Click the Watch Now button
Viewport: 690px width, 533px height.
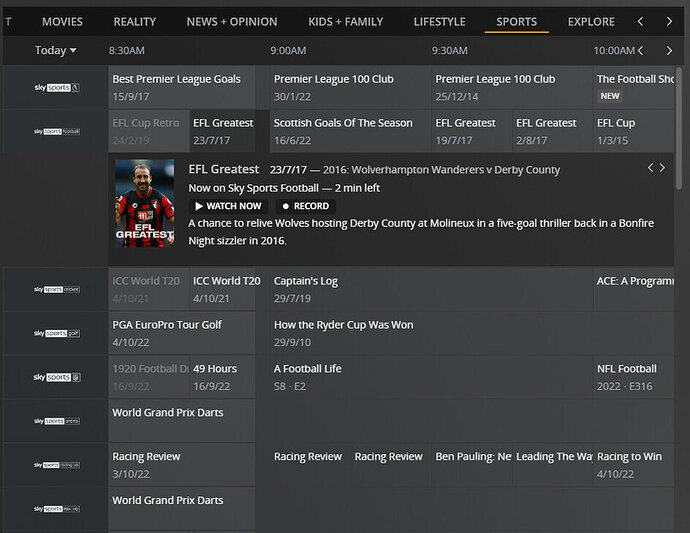click(228, 206)
